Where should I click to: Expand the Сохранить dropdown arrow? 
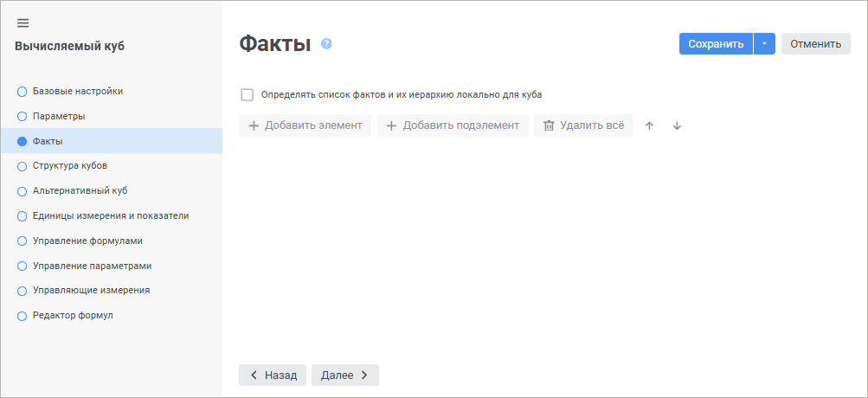tap(764, 44)
